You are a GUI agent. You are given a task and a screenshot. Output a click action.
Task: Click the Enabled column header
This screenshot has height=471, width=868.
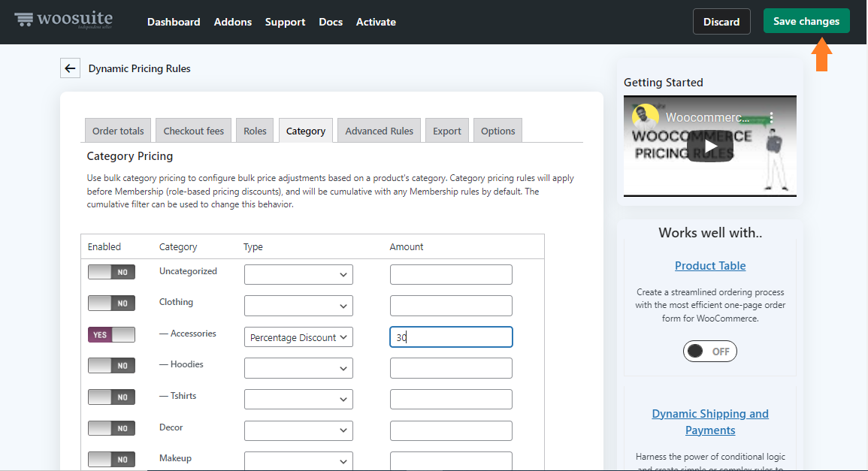(104, 247)
